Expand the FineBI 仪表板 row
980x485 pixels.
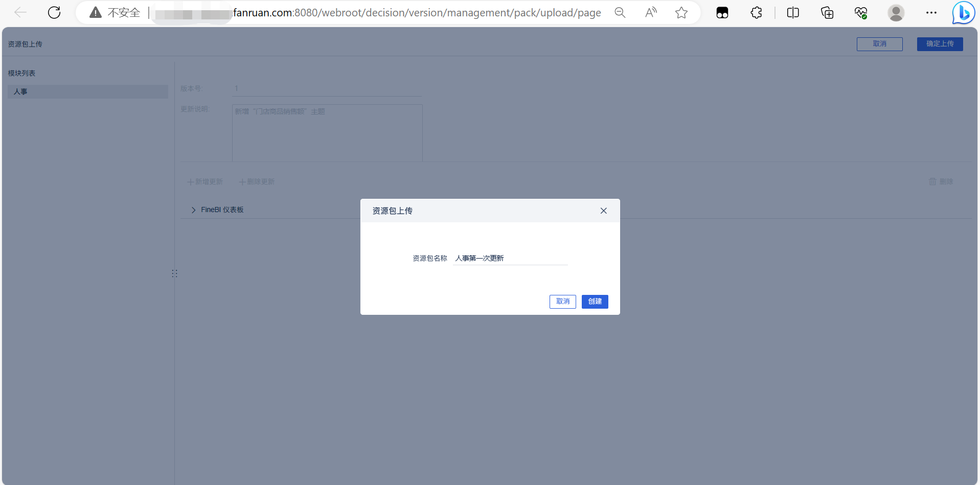194,210
